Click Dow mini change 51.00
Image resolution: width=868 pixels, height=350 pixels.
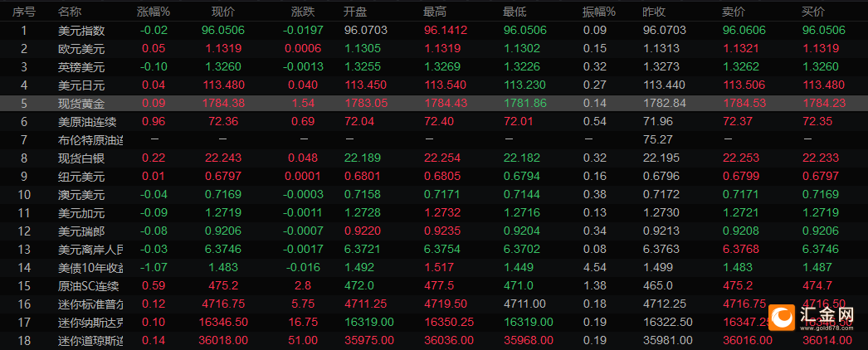click(303, 341)
